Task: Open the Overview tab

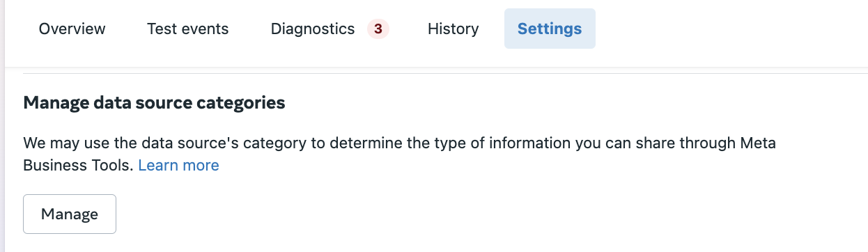Action: click(72, 29)
